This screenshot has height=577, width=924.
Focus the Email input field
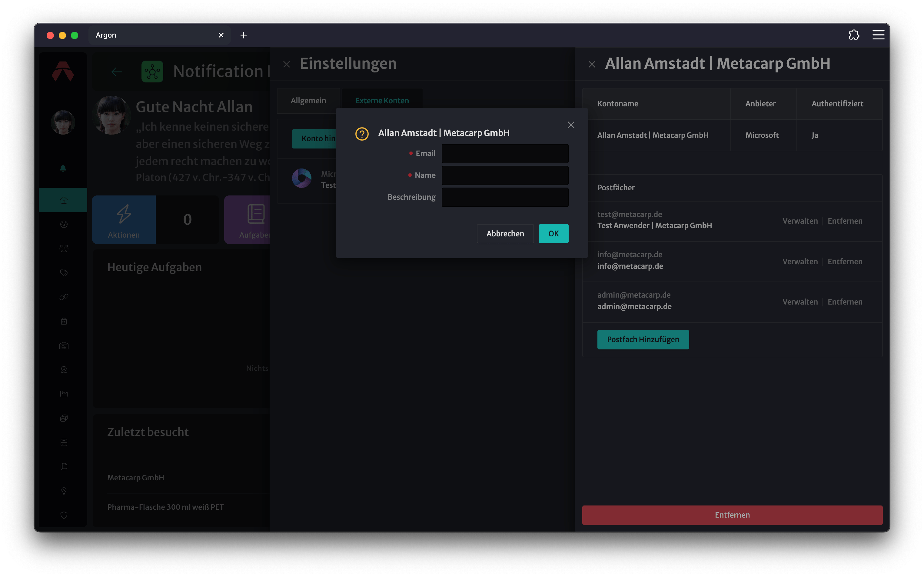pos(505,153)
